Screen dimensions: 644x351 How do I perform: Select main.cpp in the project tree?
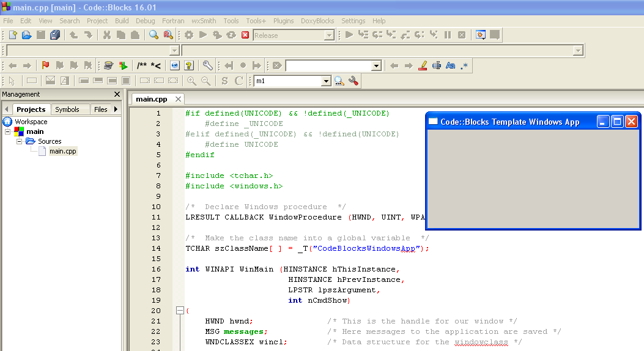(x=62, y=151)
